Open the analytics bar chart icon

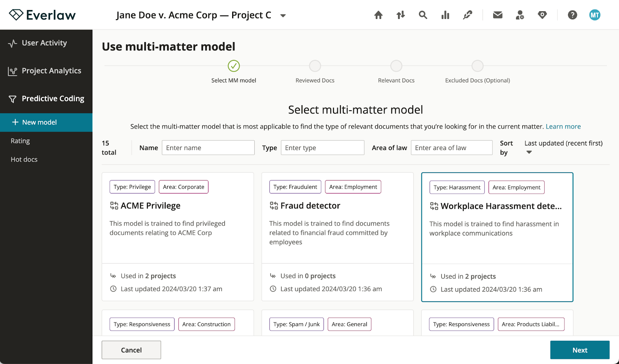click(x=445, y=15)
